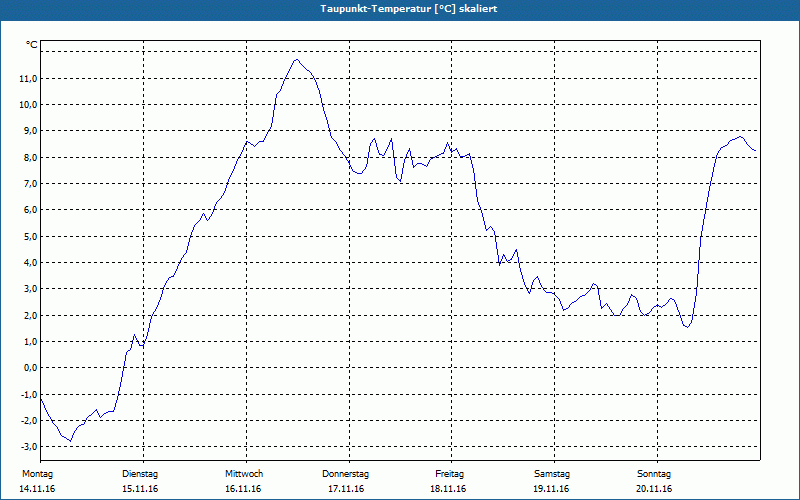Image resolution: width=800 pixels, height=500 pixels.
Task: Click the Mittwoch day label
Action: (244, 474)
